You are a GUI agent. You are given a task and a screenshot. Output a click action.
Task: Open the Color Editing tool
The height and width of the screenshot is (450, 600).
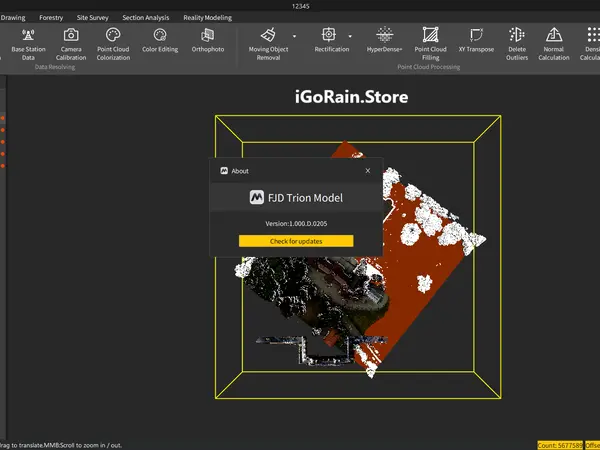(x=160, y=40)
